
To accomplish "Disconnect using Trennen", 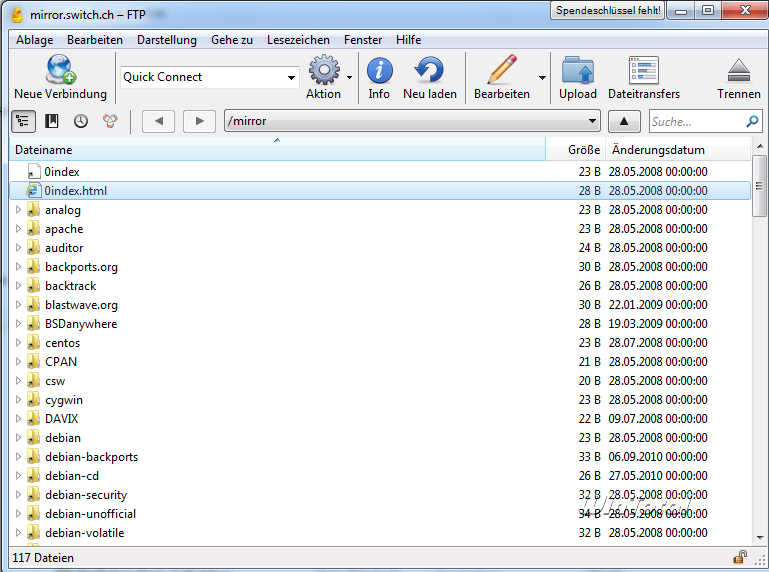I will click(x=739, y=78).
